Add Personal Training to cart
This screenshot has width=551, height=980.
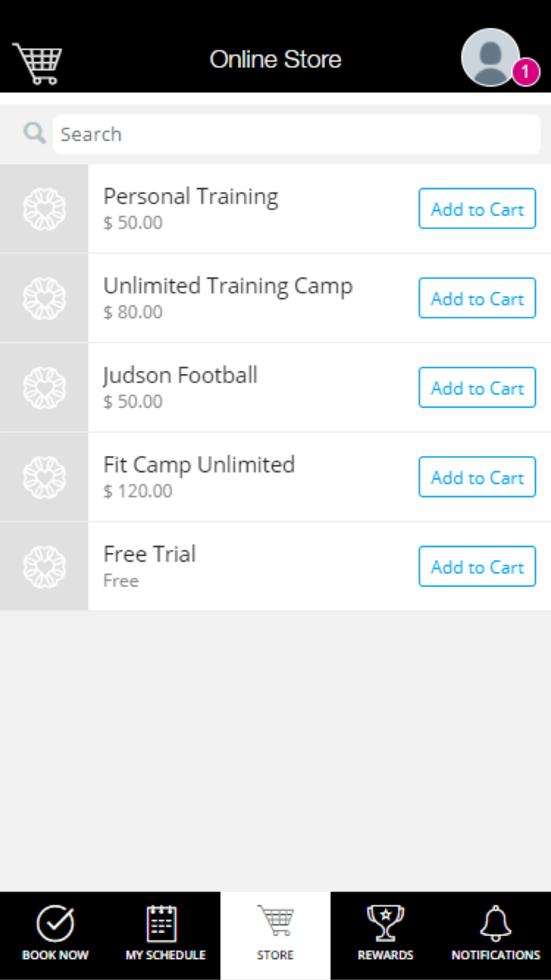[477, 209]
